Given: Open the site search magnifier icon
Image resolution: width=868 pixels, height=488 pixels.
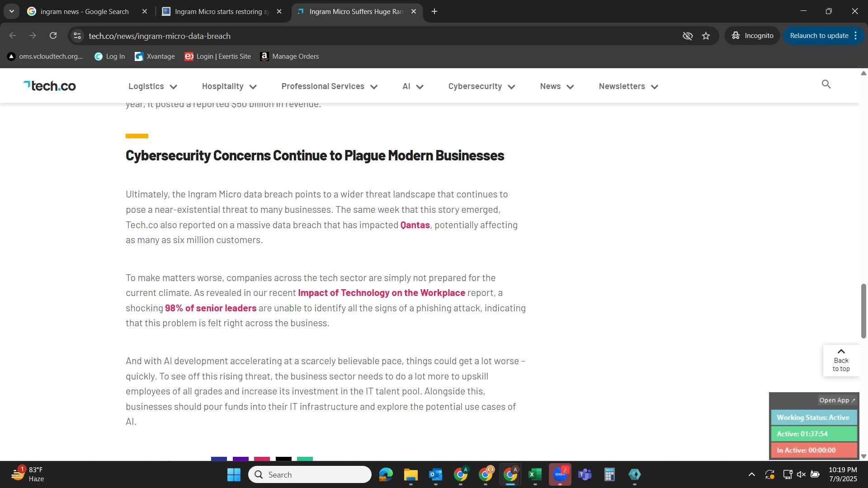Looking at the screenshot, I should (x=826, y=84).
